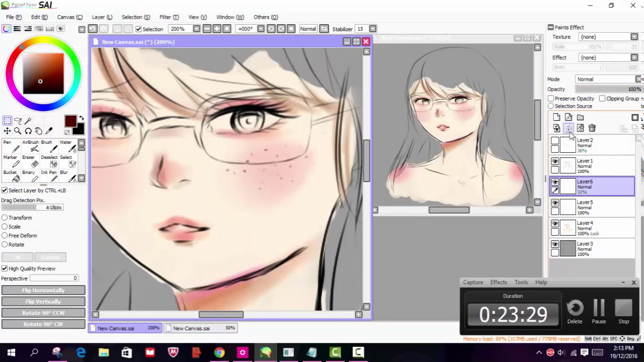Pick the hand pan tool
644x362 pixels.
point(39,131)
